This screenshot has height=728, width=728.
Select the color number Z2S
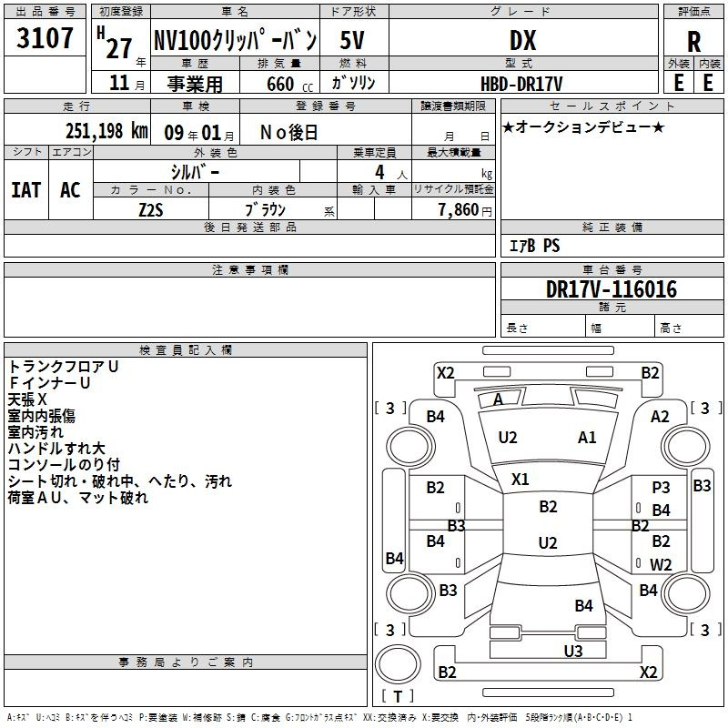[x=151, y=210]
